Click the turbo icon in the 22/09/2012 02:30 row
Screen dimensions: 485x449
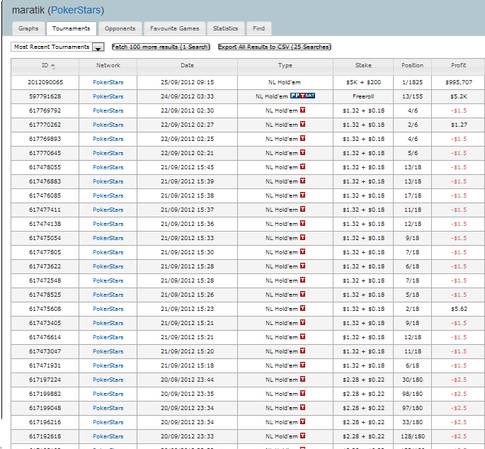[x=303, y=110]
